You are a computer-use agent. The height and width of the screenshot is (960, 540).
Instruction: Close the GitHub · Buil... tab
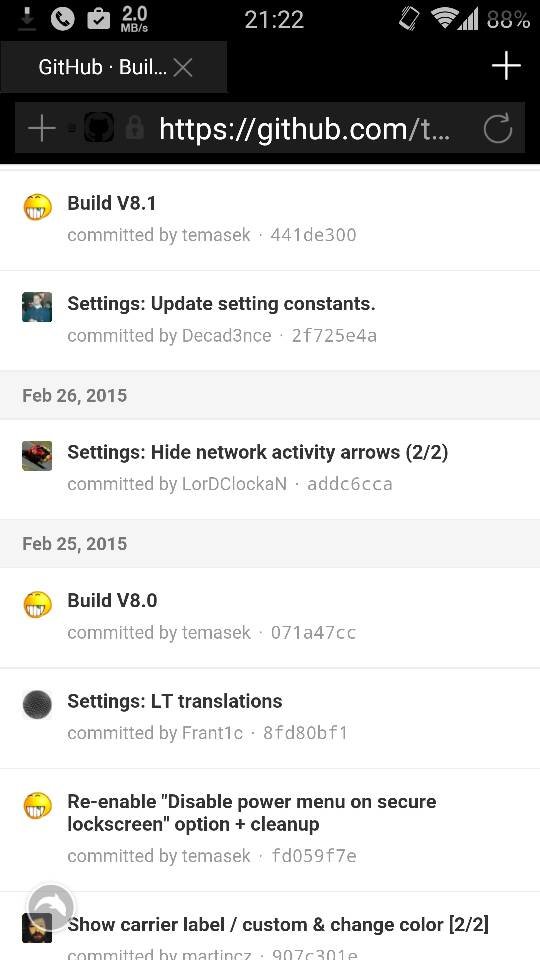(x=182, y=67)
